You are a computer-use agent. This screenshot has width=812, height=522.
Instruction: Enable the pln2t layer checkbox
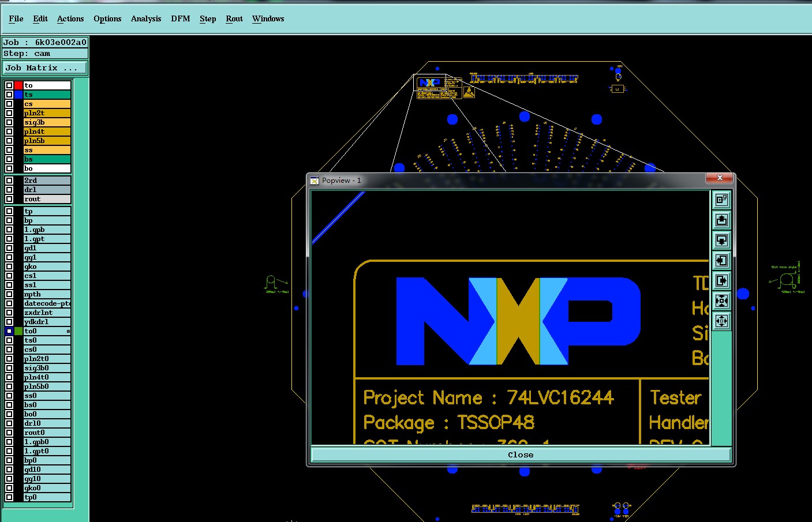(x=9, y=113)
